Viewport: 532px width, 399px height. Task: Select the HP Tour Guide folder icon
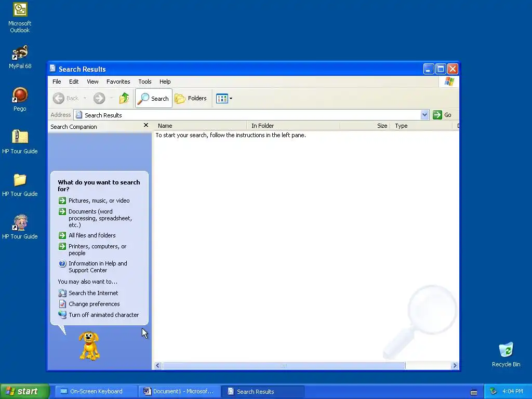(x=20, y=185)
